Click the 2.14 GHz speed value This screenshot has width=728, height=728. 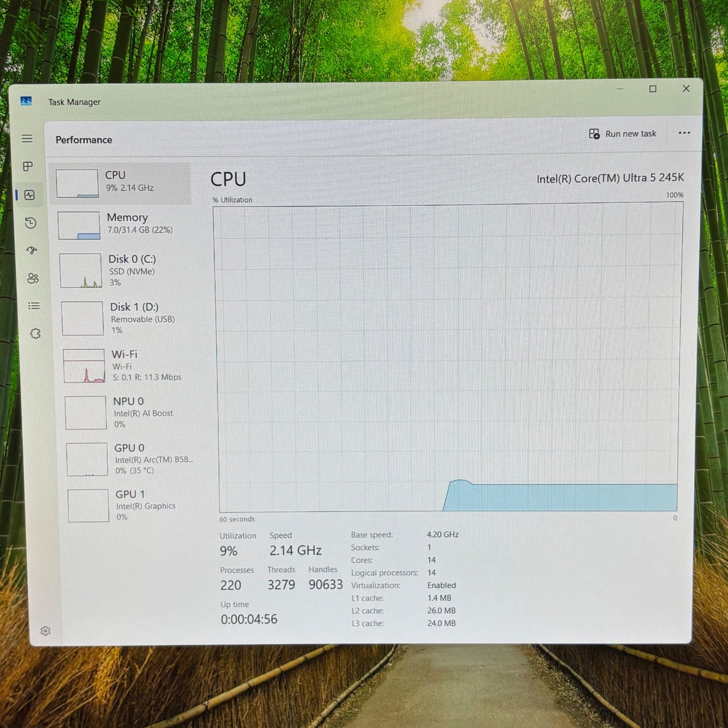point(296,550)
